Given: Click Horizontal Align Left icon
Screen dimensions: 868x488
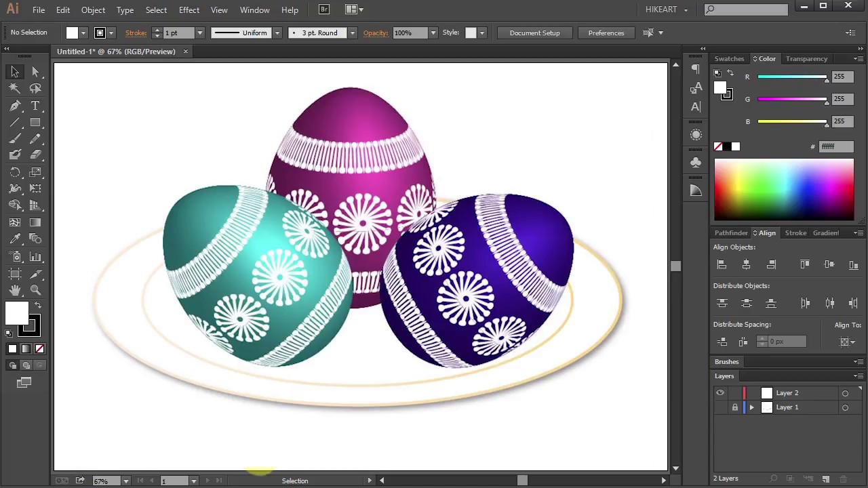Looking at the screenshot, I should coord(722,264).
